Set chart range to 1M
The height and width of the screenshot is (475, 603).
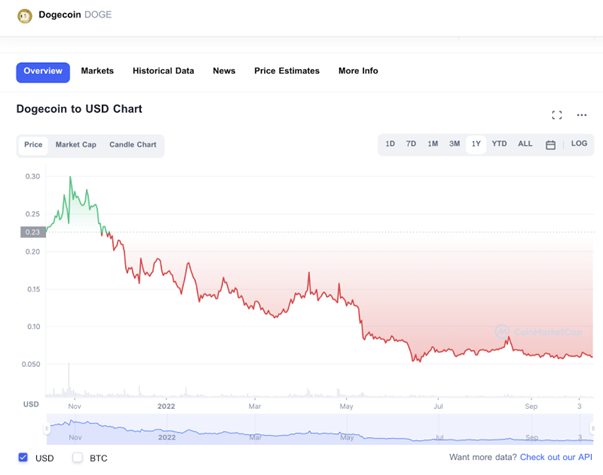click(x=433, y=143)
